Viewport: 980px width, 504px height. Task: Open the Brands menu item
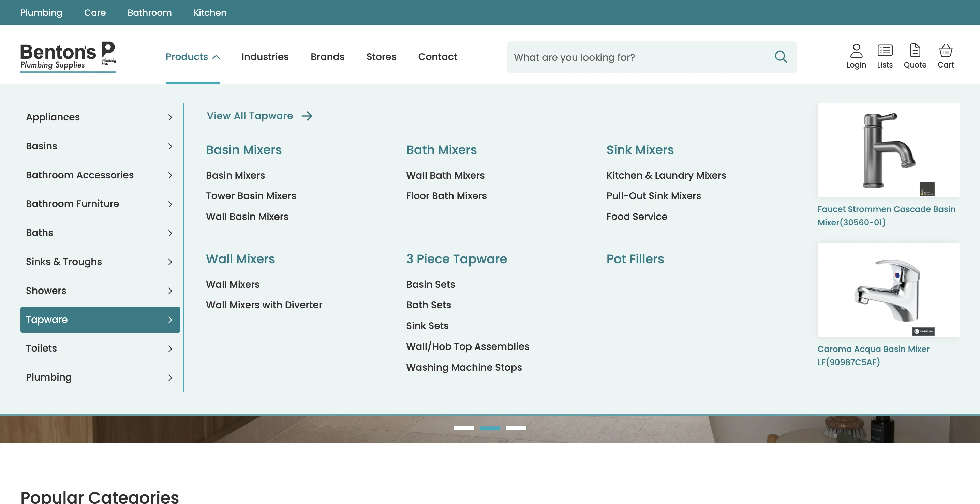point(327,57)
